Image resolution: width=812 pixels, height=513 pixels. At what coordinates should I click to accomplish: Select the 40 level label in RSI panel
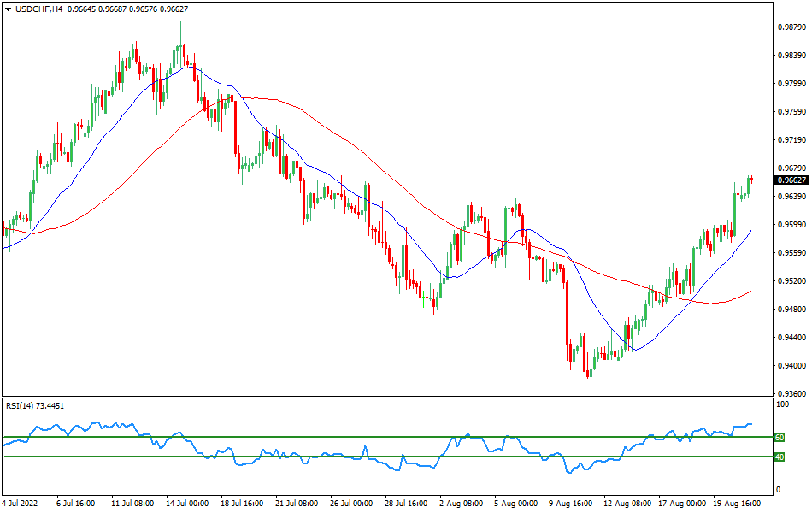778,457
